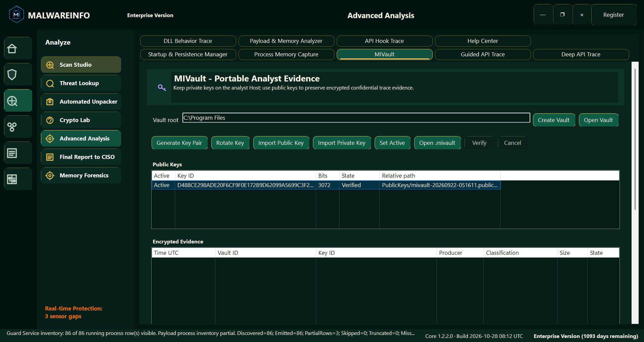Click the 3072 bits cell
The image size is (644, 342).
click(327, 185)
